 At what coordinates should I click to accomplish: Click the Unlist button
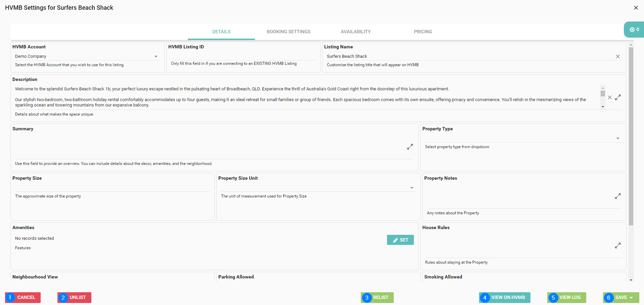(74, 298)
